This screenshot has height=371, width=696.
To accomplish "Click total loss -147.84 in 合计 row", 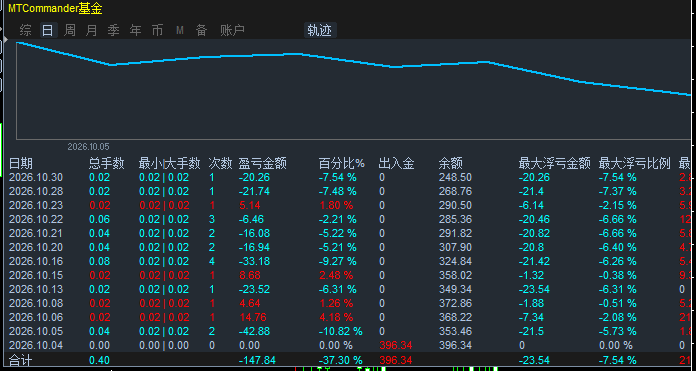I will 257,360.
